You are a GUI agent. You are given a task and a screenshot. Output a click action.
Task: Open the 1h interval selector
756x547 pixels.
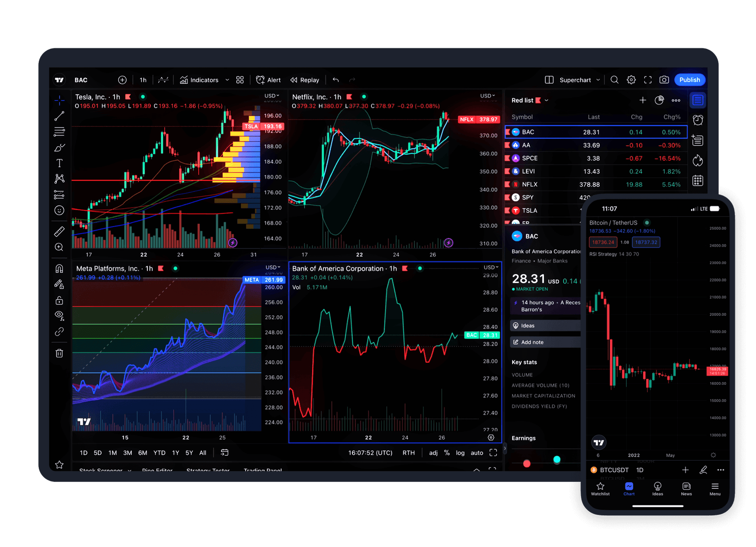143,79
